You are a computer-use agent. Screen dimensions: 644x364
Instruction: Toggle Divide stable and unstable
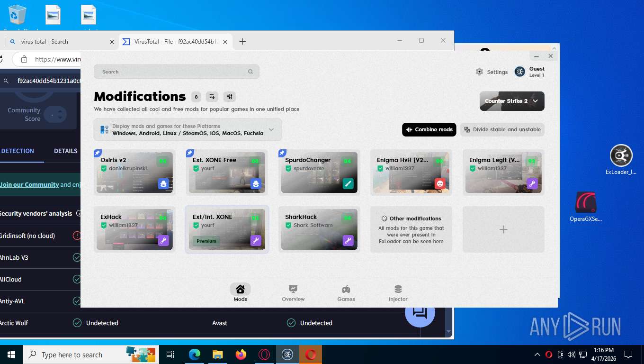502,129
